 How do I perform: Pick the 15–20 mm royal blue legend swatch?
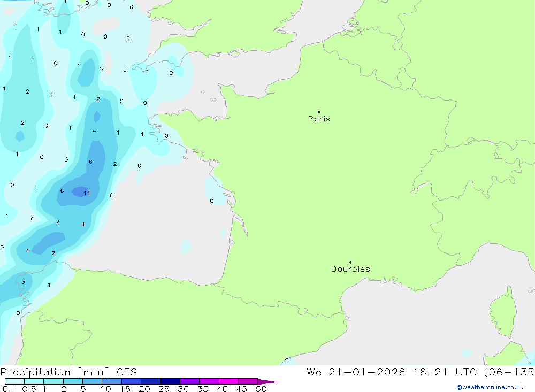131,381
